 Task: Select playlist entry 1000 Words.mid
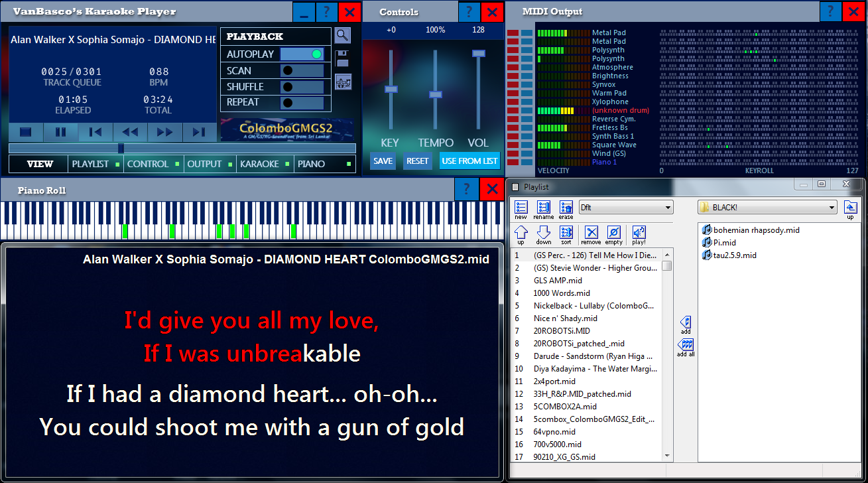[586, 293]
